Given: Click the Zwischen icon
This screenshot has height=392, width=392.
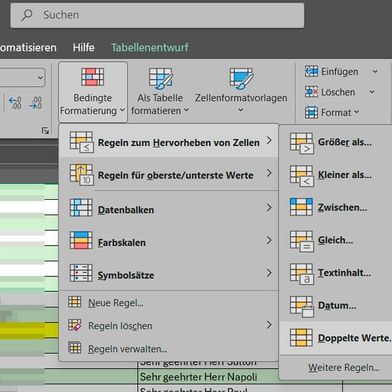Looking at the screenshot, I should tap(301, 207).
